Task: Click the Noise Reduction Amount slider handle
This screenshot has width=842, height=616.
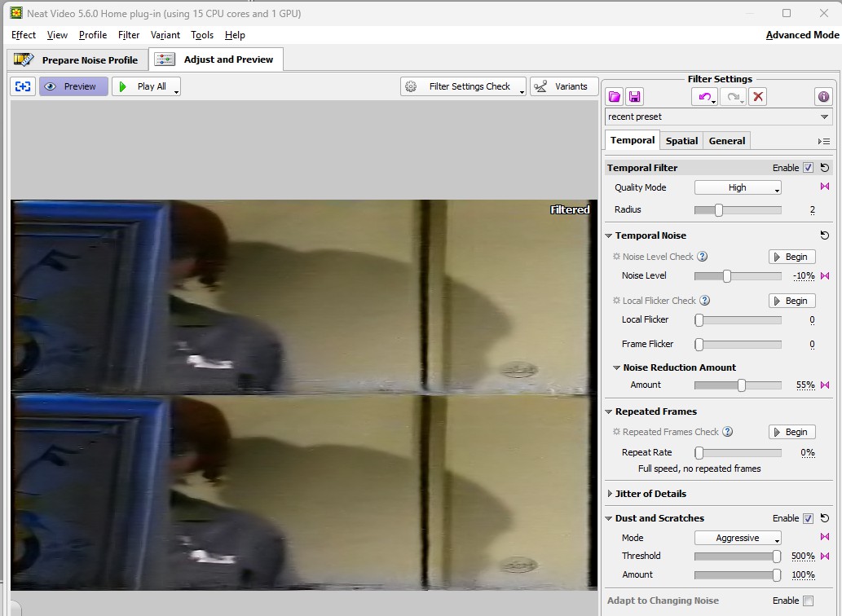Action: click(x=742, y=385)
